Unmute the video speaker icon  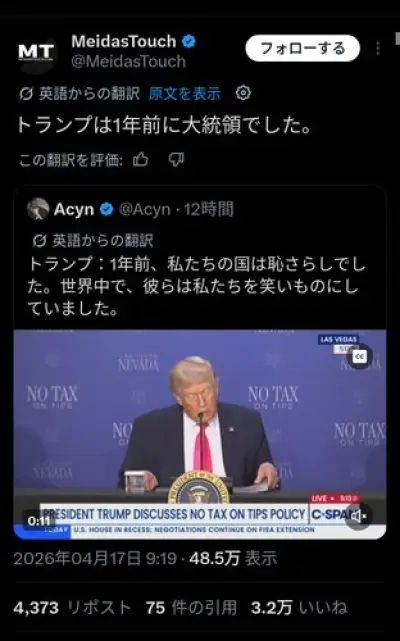coord(358,517)
